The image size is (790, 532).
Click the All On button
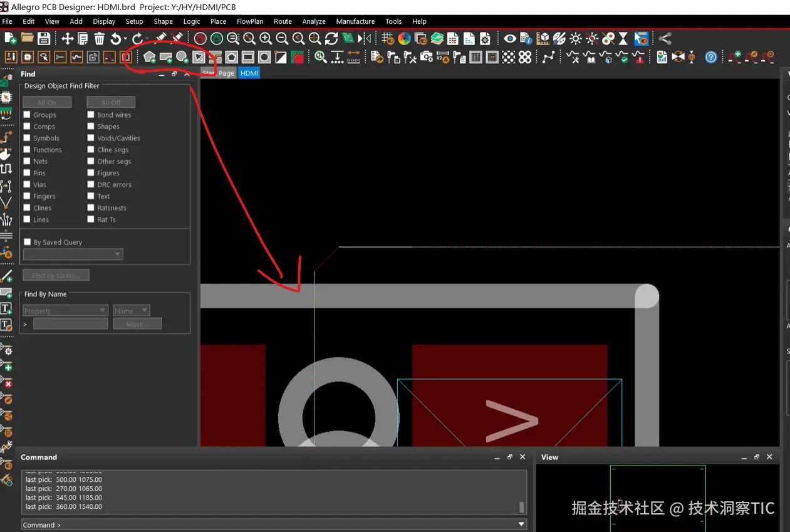click(47, 102)
